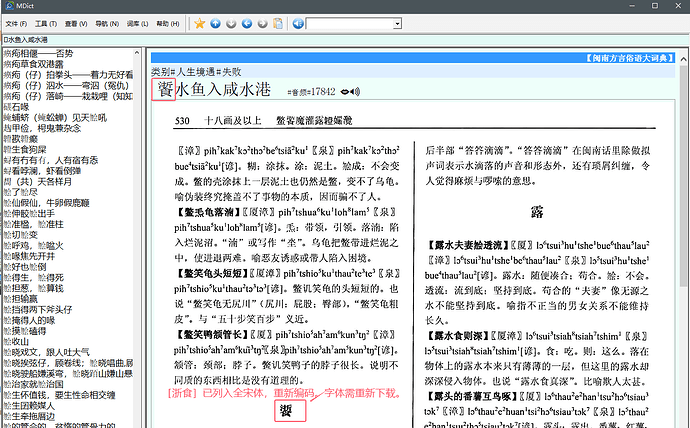The width and height of the screenshot is (690, 428).
Task: Open the 工具 (T) menu
Action: pos(46,24)
